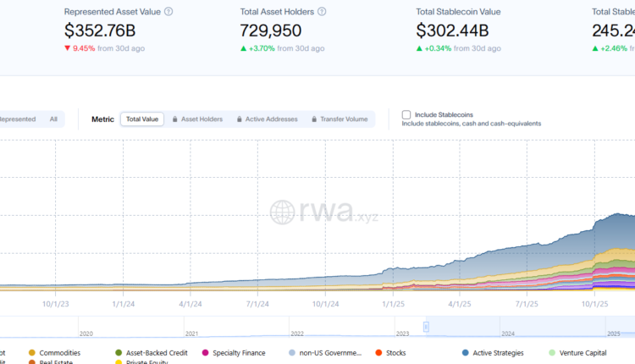Click the timeline range slider handle
The width and height of the screenshot is (635, 364).
coord(427,327)
